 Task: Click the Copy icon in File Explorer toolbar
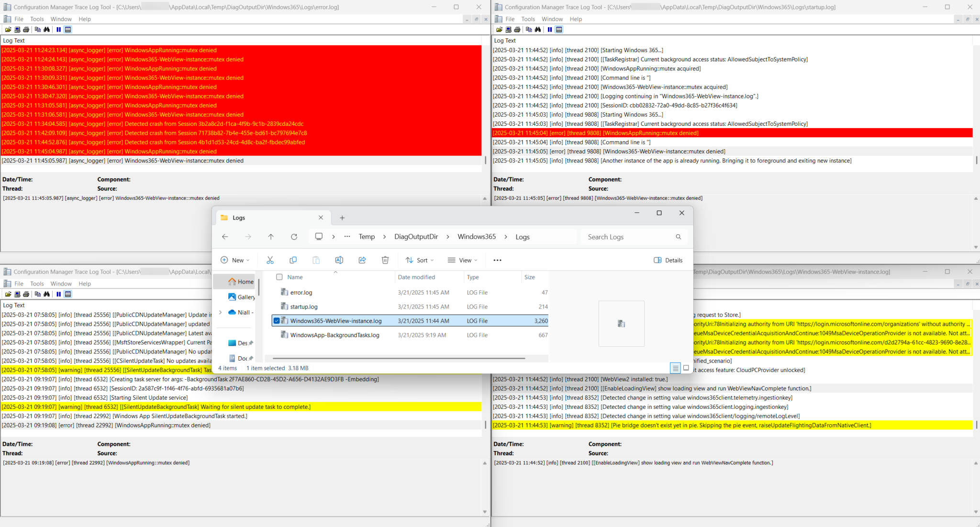tap(293, 260)
